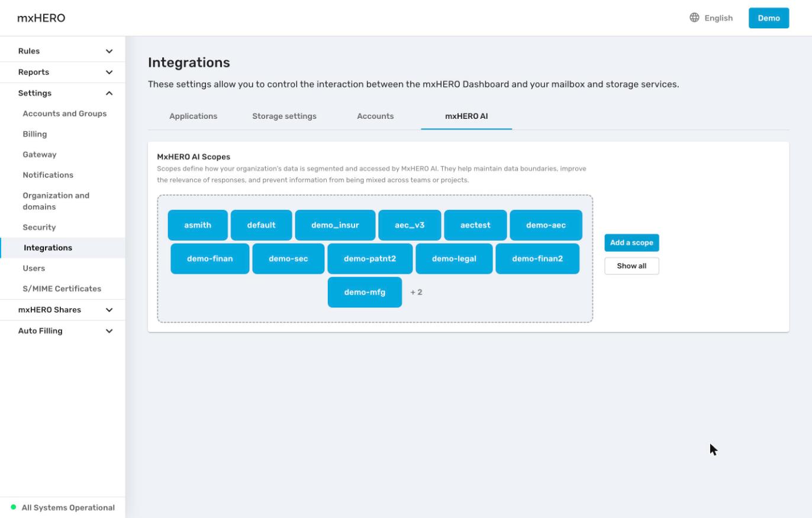
Task: Open the Billing page
Action: [x=35, y=134]
